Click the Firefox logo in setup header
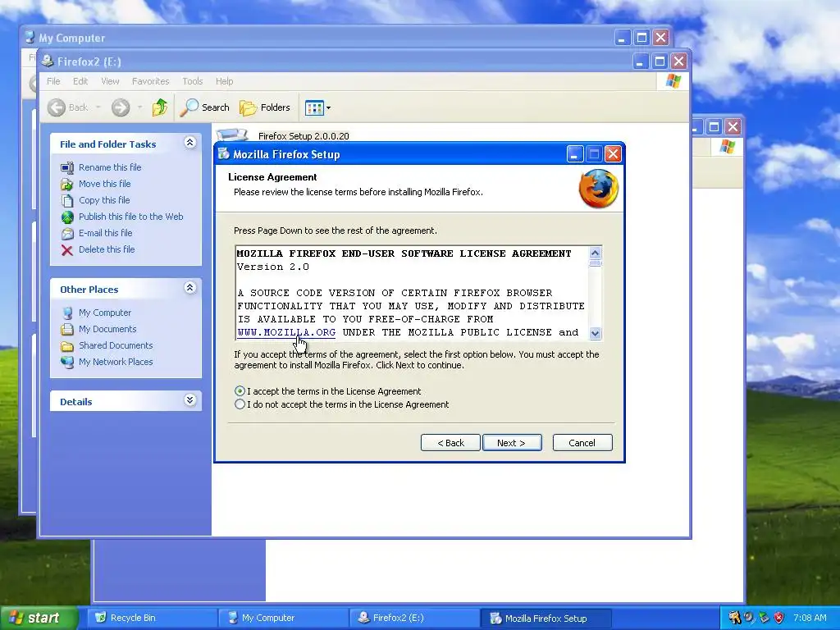840x630 pixels. tap(598, 189)
